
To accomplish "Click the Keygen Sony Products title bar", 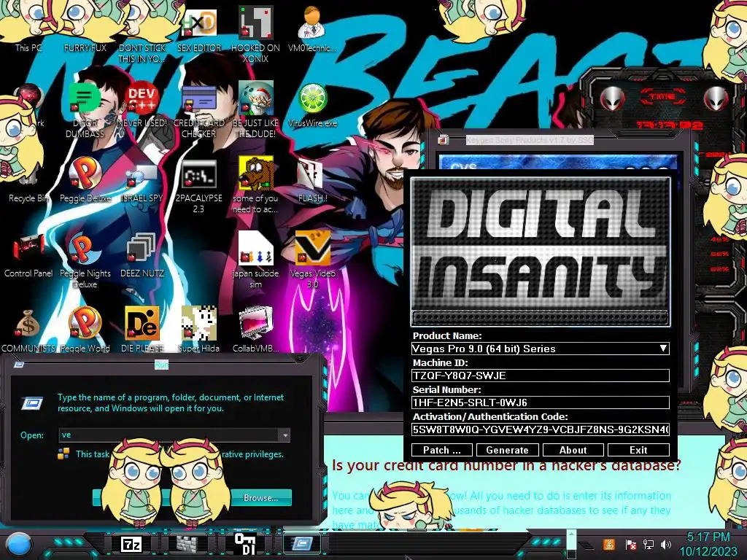I will pos(529,140).
